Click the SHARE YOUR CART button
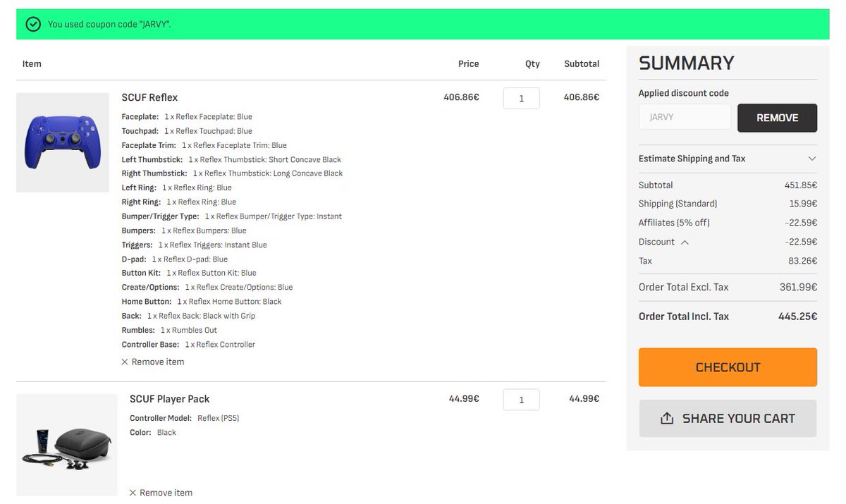This screenshot has height=504, width=846. point(728,419)
